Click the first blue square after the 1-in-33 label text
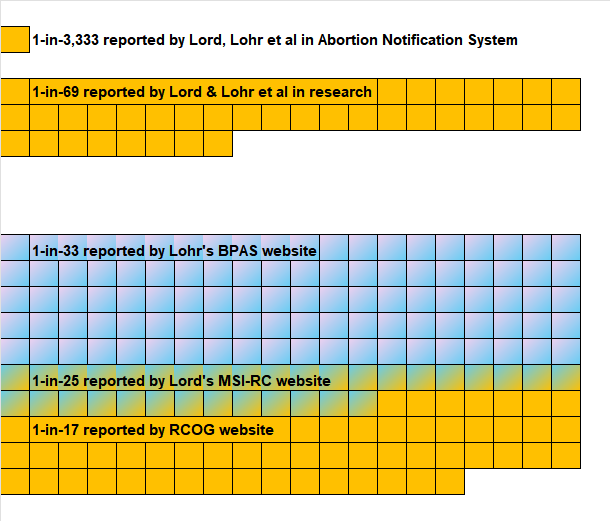Viewport: 610px width, 521px height. tap(334, 247)
